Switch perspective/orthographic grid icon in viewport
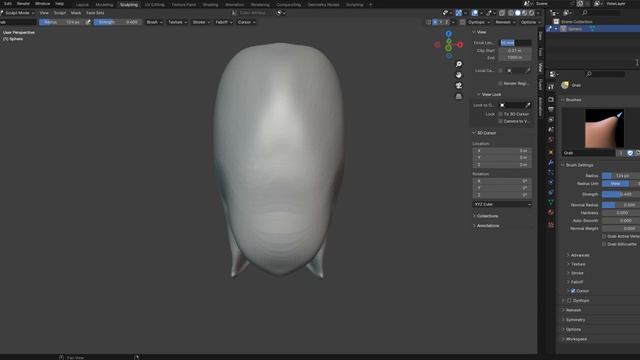640x360 pixels. click(459, 96)
